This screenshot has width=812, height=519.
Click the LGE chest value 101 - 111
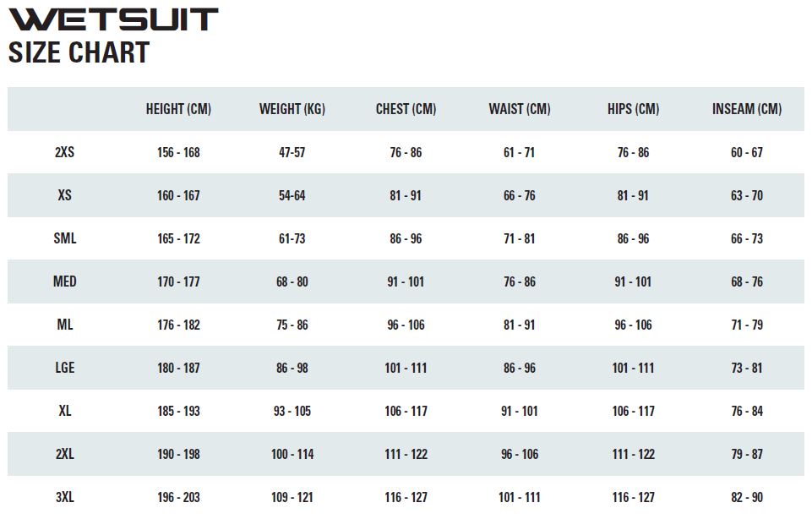(406, 369)
